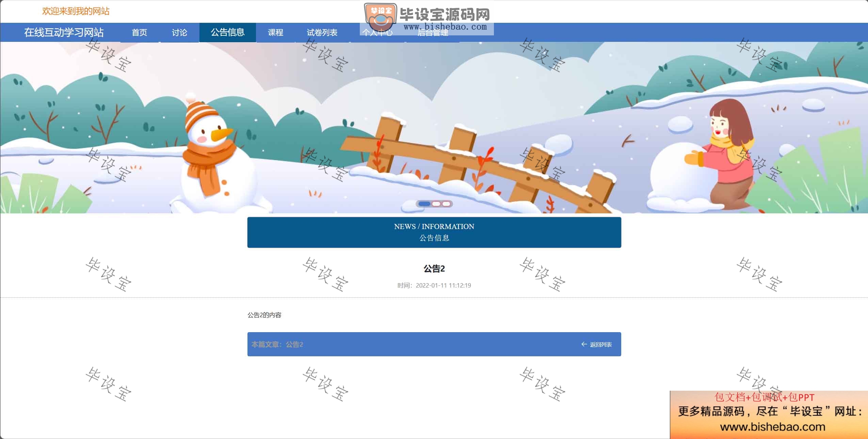
Task: Open 后台管理 in the navigation bar
Action: (x=432, y=33)
